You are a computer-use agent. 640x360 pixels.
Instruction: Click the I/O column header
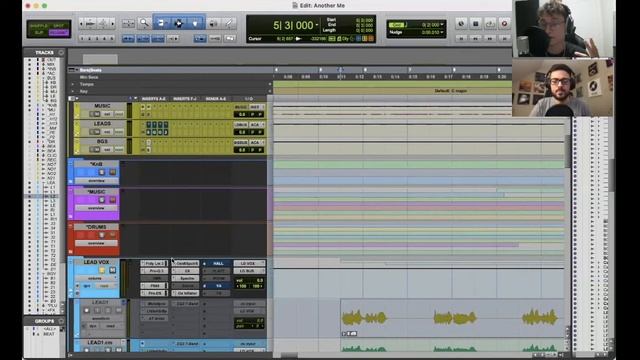pos(249,99)
